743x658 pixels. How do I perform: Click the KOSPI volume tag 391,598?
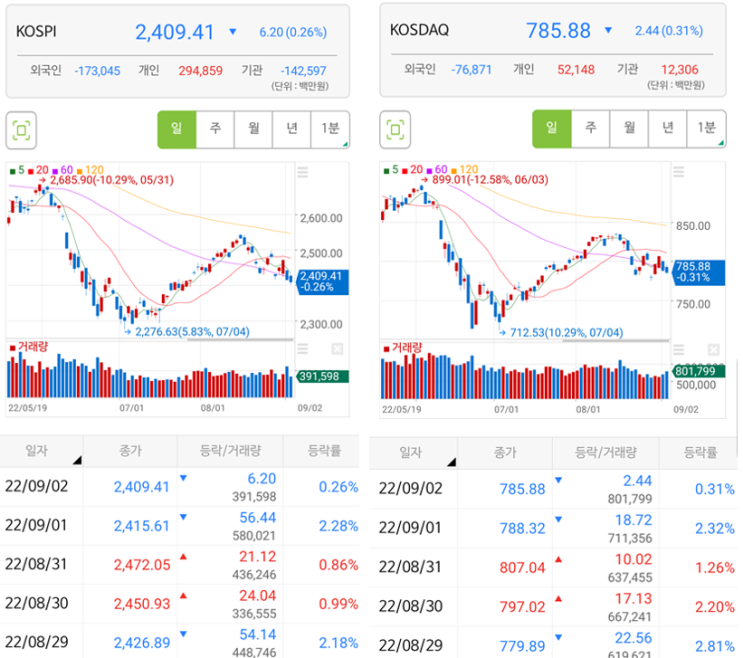pos(323,377)
